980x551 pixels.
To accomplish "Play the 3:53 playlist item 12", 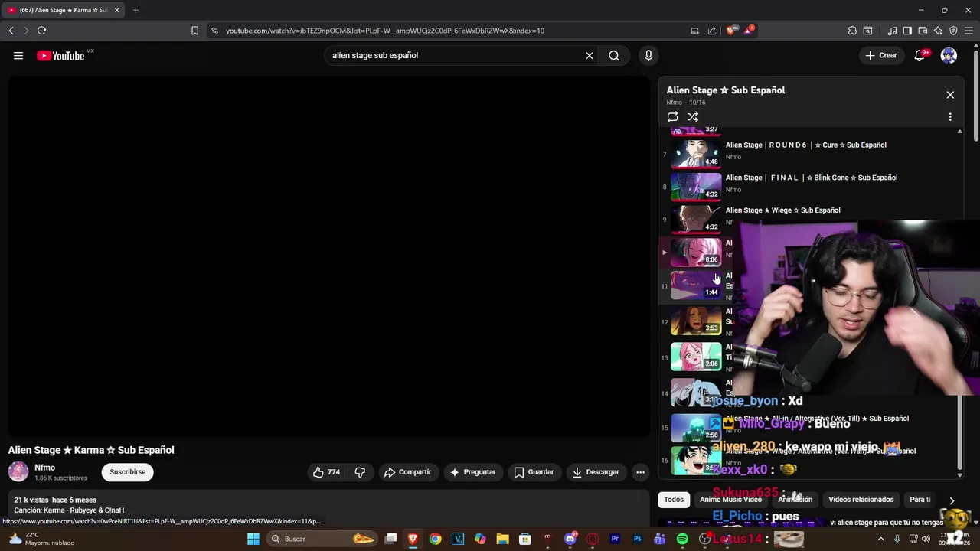I will (x=696, y=321).
